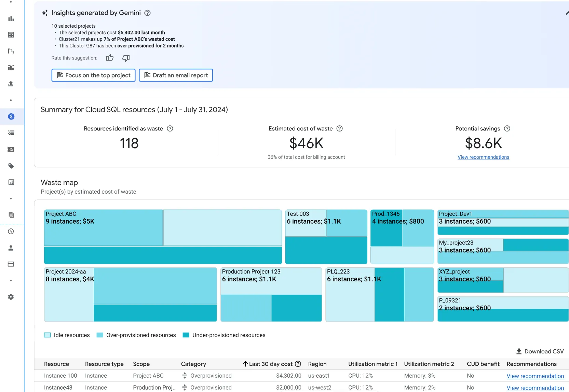The height and width of the screenshot is (392, 569).
Task: Open the percent discounts icon in sidebar
Action: point(11,149)
